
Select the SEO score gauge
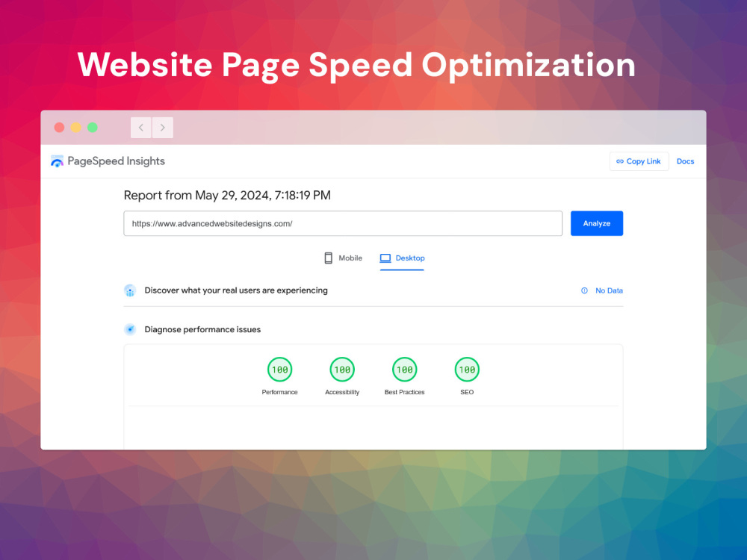coord(467,370)
